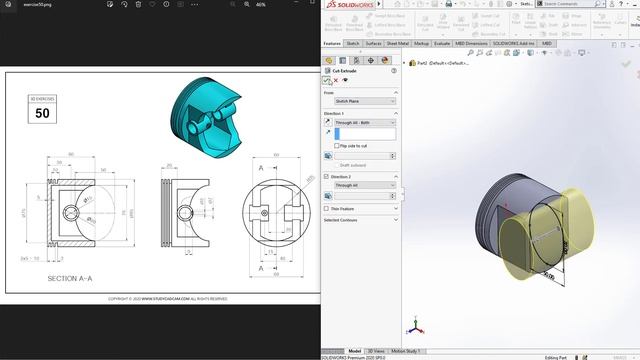Image resolution: width=640 pixels, height=360 pixels.
Task: Switch to the DisplayManager tab
Action: [x=384, y=60]
